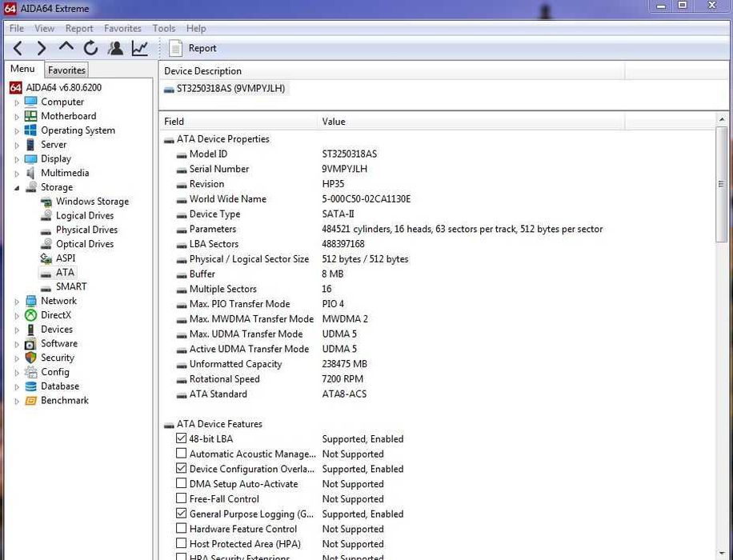Click the scrollbar up arrow in details list

coord(721,120)
